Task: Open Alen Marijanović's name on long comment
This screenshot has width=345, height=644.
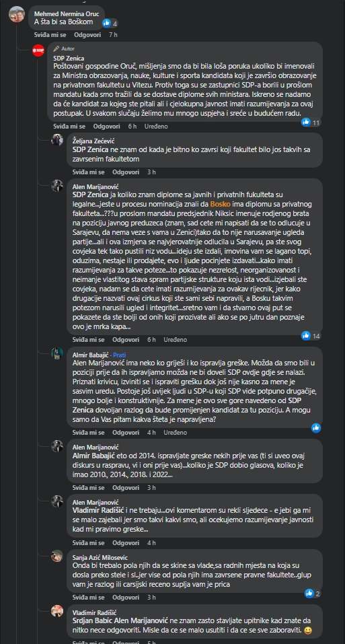Action: (x=95, y=187)
